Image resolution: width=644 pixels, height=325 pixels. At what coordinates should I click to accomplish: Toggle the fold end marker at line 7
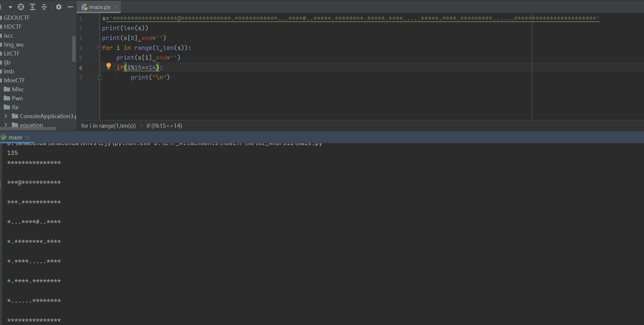100,77
